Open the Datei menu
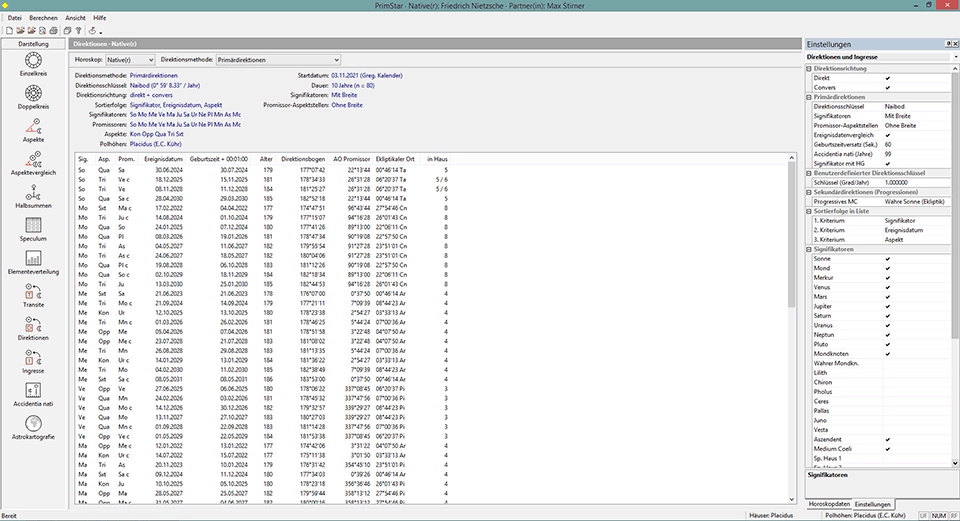Screen dimensions: 960x521 coord(14,18)
